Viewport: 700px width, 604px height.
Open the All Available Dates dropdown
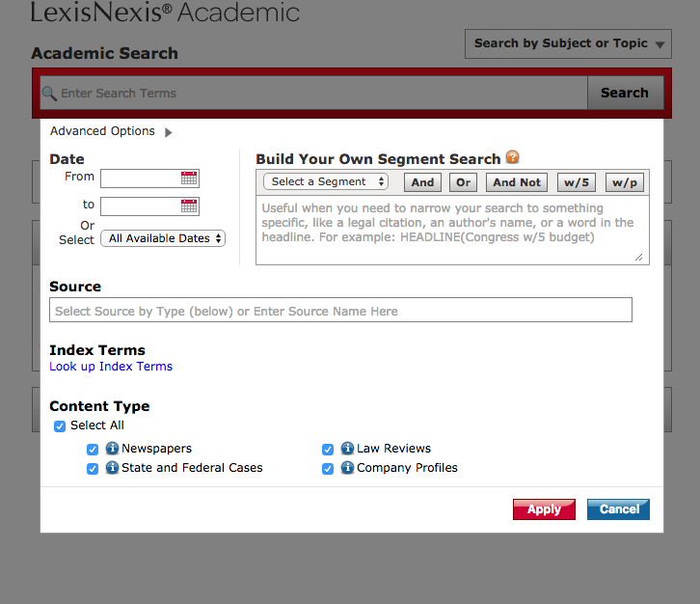point(163,238)
